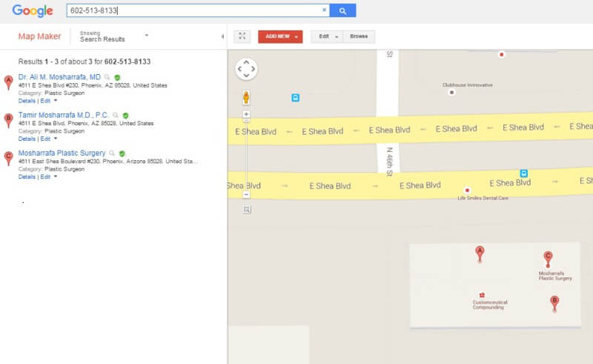Expand Edit arrow for Dr. Ali result
The height and width of the screenshot is (364, 593).
(56, 101)
